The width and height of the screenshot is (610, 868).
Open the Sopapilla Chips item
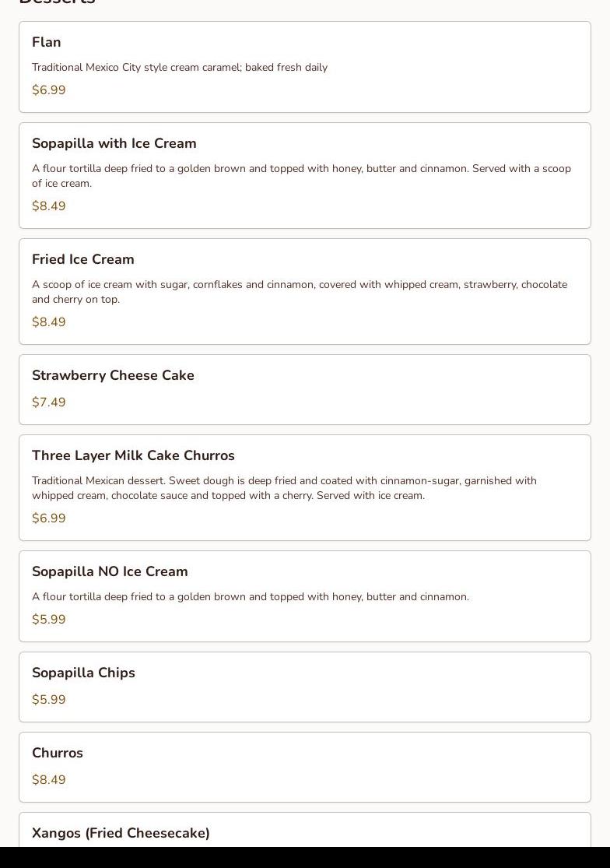click(305, 687)
